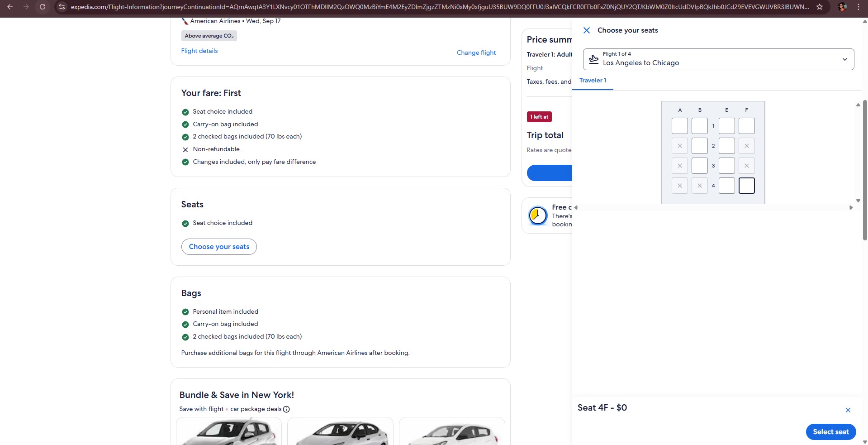Reload the page
This screenshot has height=445, width=868.
pyautogui.click(x=43, y=7)
